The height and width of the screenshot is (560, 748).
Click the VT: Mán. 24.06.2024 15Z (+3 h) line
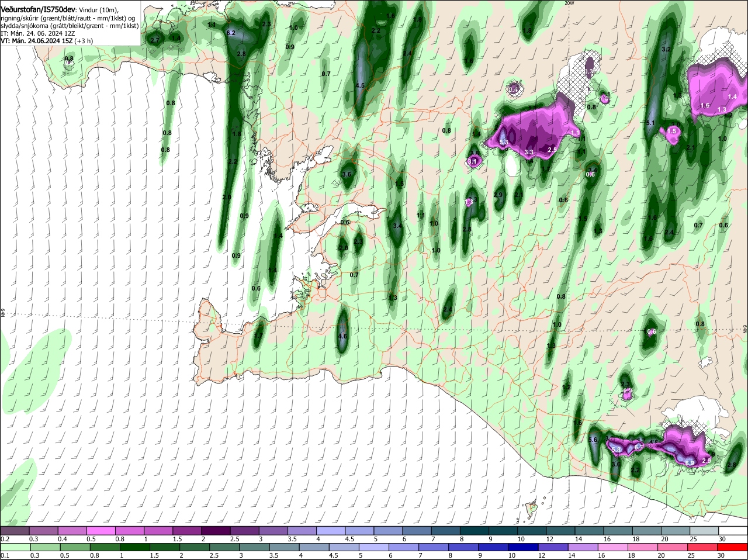coord(46,41)
